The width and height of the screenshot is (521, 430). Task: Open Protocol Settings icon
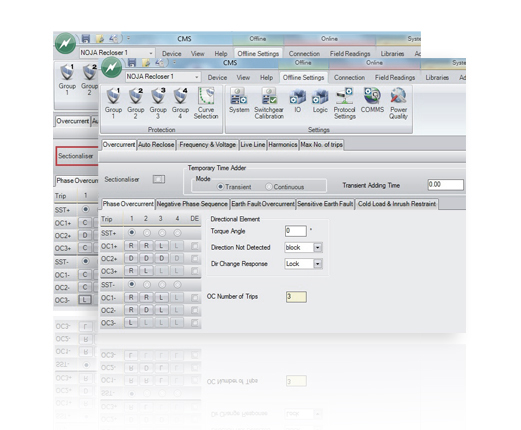345,103
